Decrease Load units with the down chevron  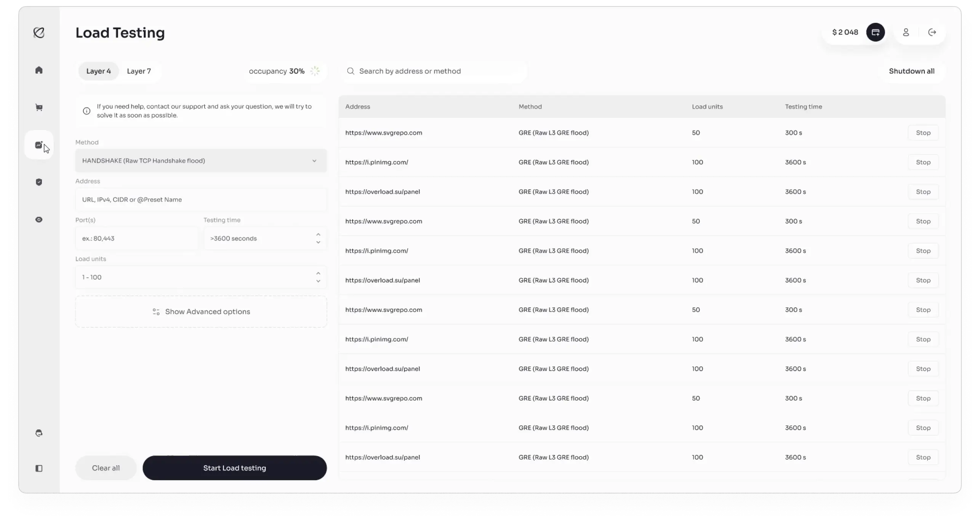(318, 281)
